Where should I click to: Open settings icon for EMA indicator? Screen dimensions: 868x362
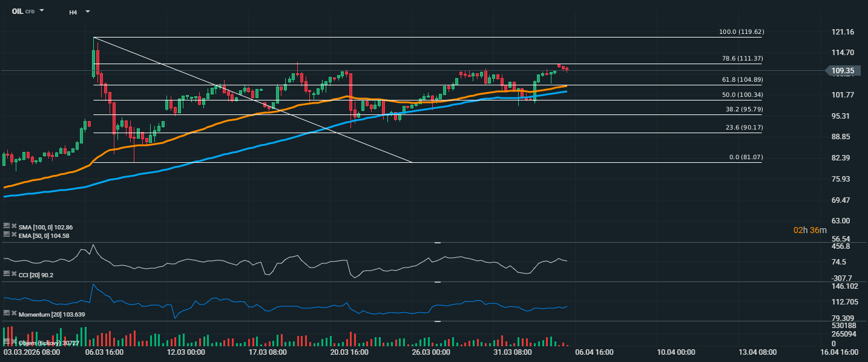tap(7, 234)
